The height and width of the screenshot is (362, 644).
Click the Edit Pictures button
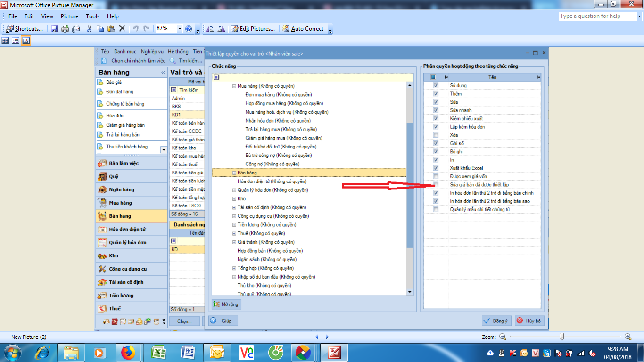coord(253,29)
